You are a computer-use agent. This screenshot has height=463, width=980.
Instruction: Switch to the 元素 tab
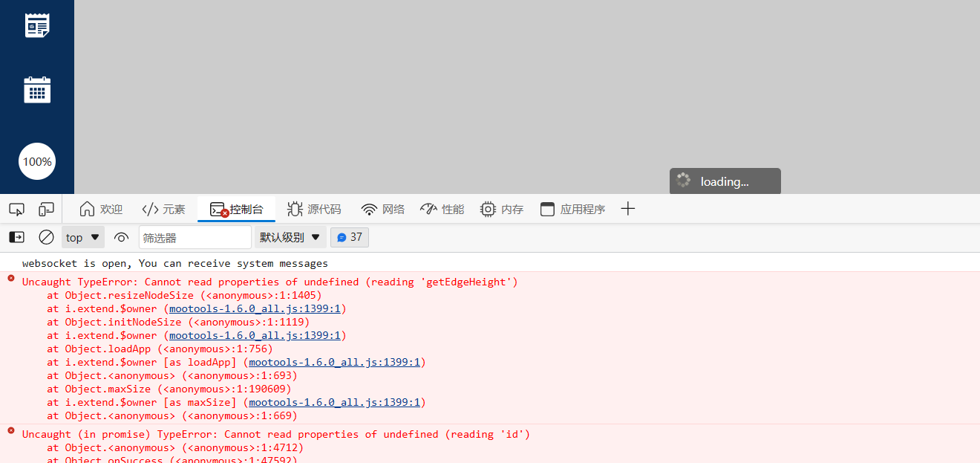(x=164, y=210)
